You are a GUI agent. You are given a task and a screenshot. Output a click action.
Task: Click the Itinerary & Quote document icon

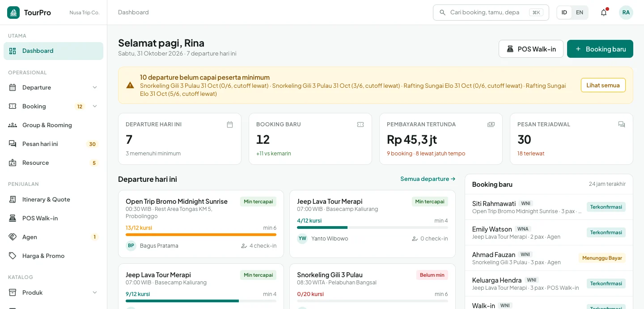[x=13, y=199]
